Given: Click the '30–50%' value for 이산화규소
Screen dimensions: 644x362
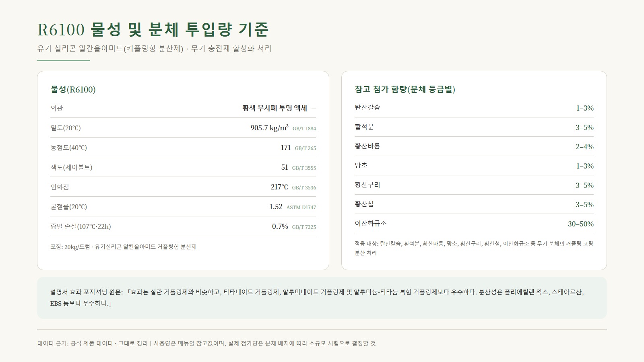Looking at the screenshot, I should (581, 224).
